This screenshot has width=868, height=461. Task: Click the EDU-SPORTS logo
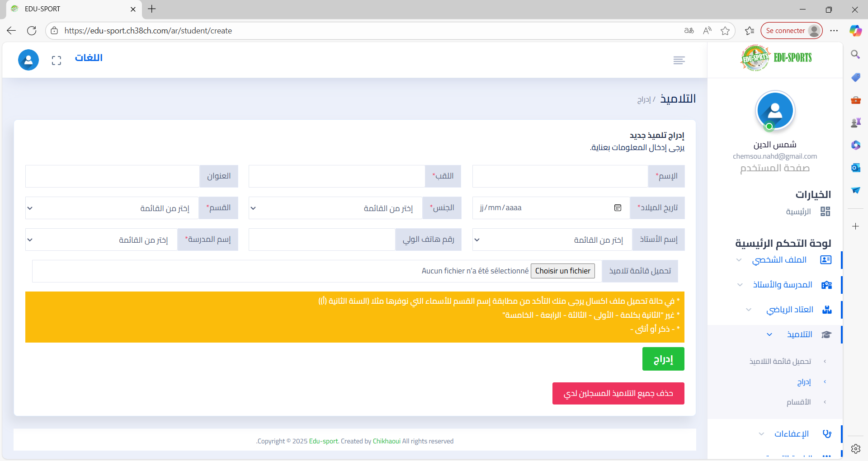pos(776,58)
